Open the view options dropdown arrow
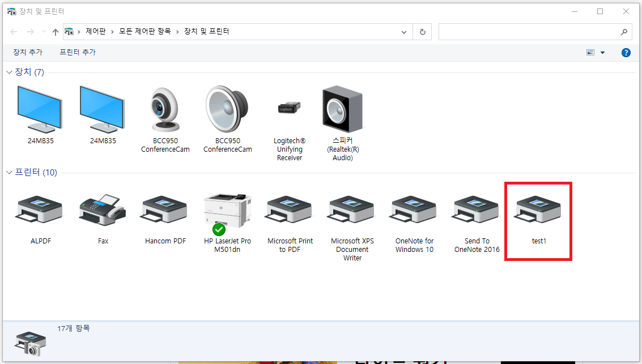Image resolution: width=642 pixels, height=364 pixels. [602, 52]
